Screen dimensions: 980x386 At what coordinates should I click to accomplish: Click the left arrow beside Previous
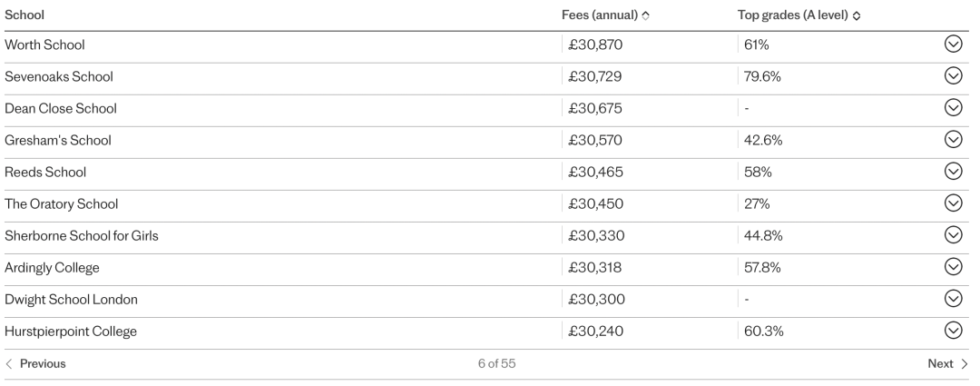(9, 363)
